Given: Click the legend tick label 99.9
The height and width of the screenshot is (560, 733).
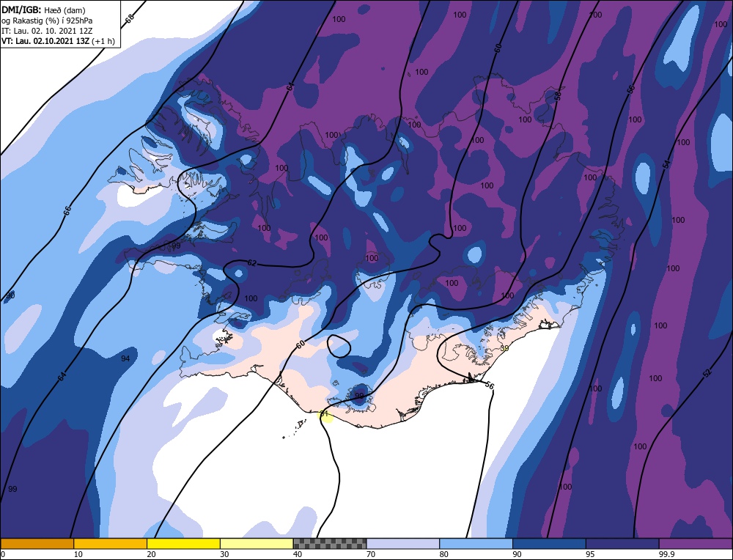Looking at the screenshot, I should [666, 554].
